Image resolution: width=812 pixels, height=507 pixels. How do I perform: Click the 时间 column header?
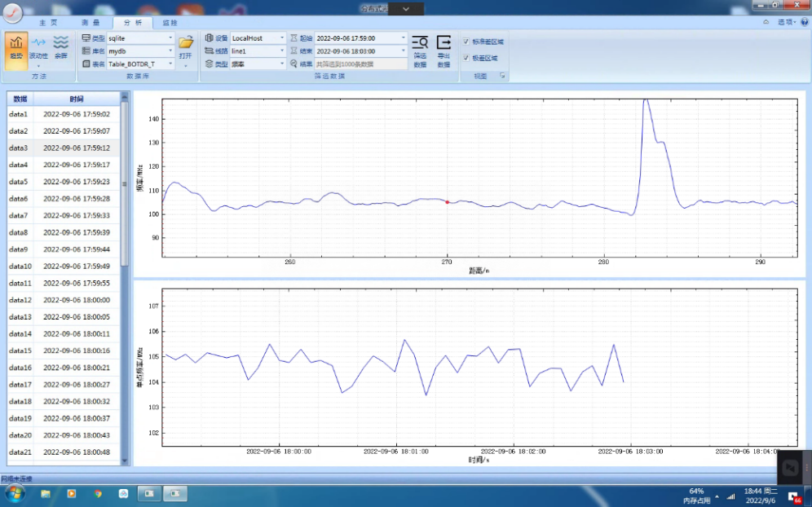tap(77, 98)
